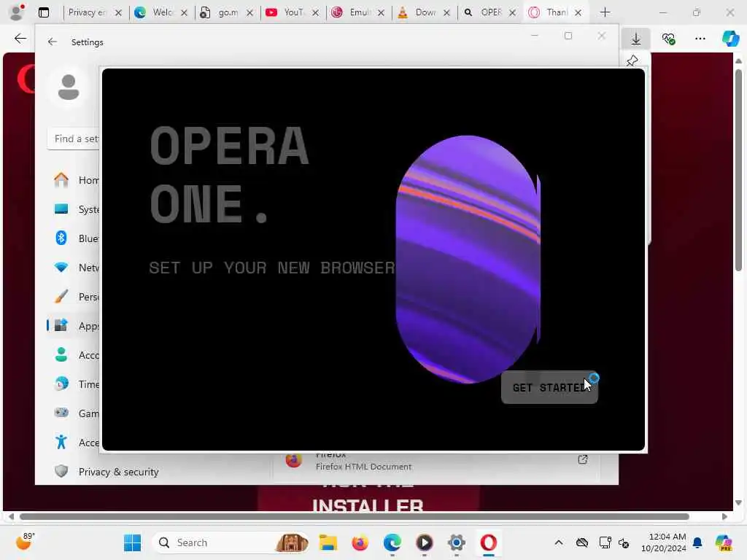Open Edge browser essentials heart icon
The width and height of the screenshot is (747, 560).
click(668, 39)
